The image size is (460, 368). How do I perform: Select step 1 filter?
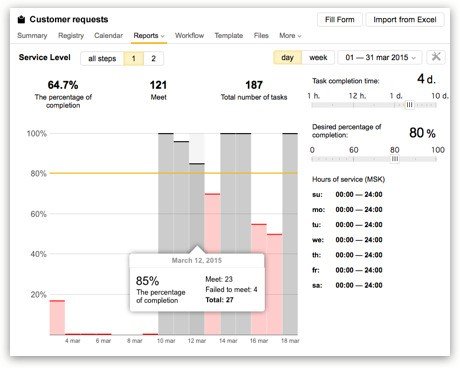tap(134, 58)
